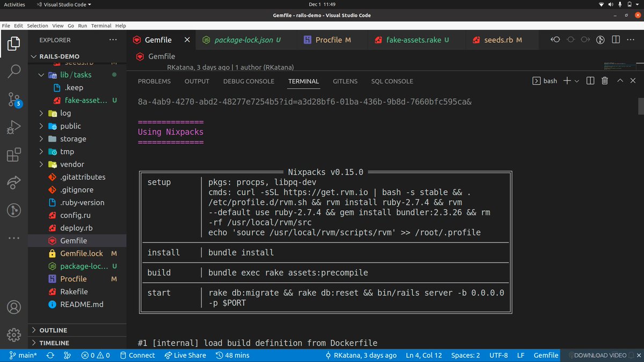Change LF end of line sequence
Image resolution: width=644 pixels, height=362 pixels.
click(x=521, y=355)
